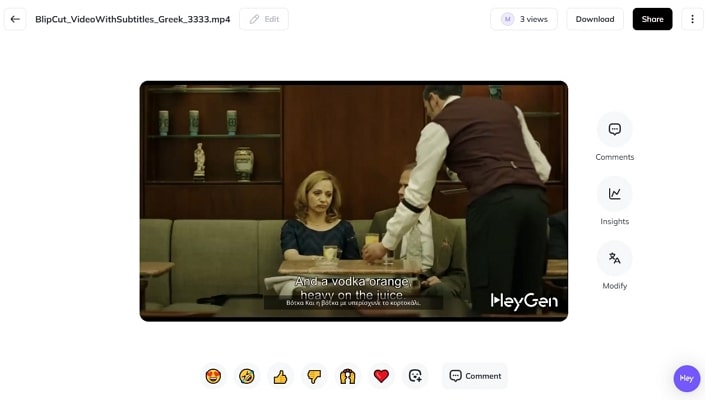Open the 3 views viewer list

(524, 19)
